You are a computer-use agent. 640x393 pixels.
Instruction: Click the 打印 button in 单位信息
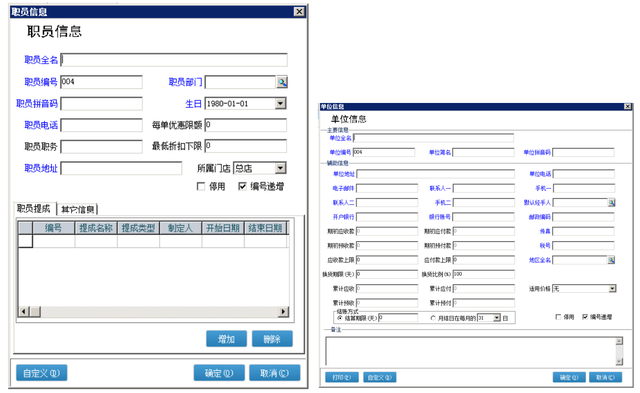pos(342,377)
